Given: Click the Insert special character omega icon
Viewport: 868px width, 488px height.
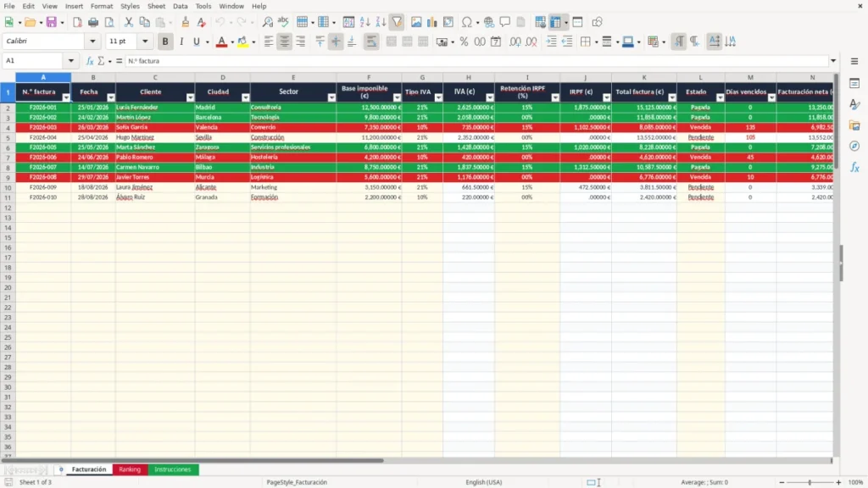Looking at the screenshot, I should click(x=467, y=22).
